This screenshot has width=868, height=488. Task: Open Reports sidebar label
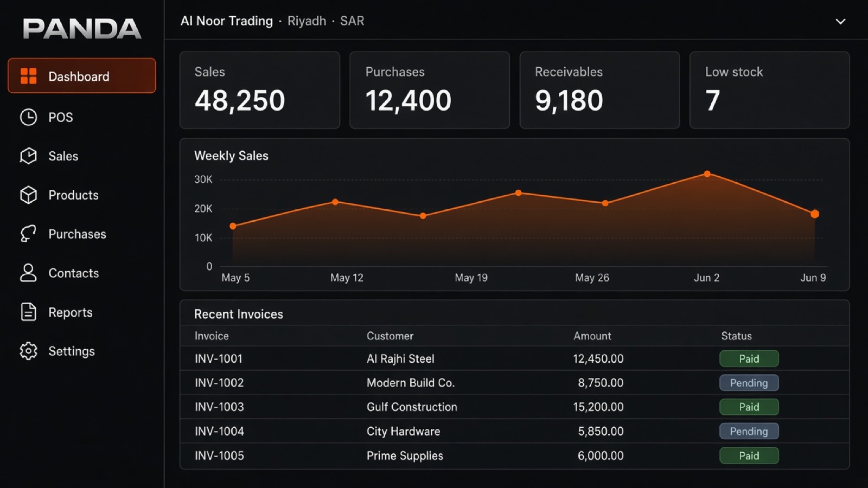(x=71, y=312)
